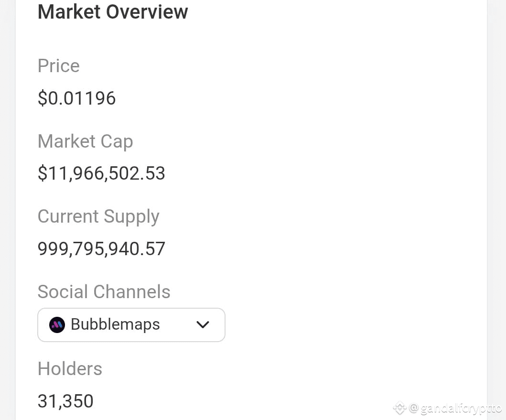Click the Social Channels label
Screen dimensions: 506x420
coord(104,292)
